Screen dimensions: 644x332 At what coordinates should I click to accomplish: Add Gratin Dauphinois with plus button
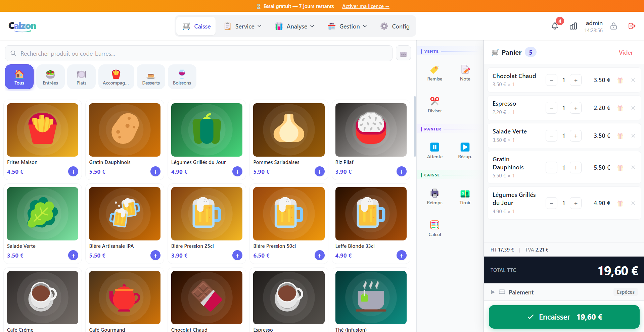155,172
